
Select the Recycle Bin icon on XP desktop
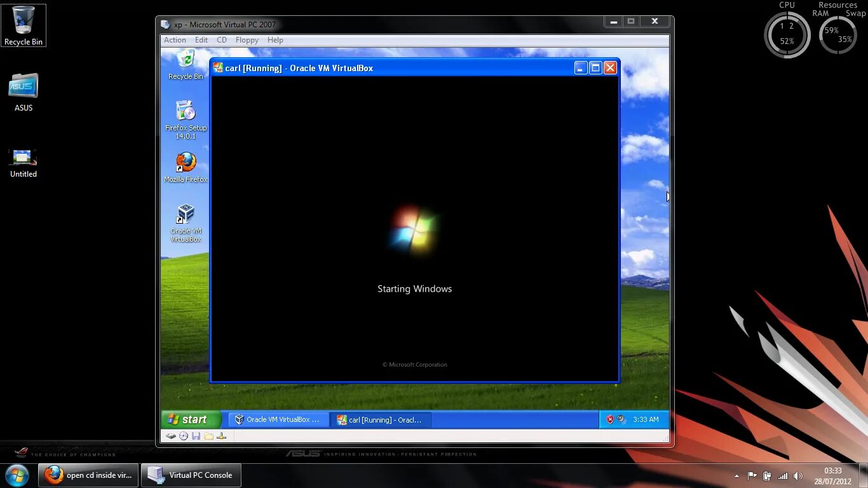coord(186,65)
